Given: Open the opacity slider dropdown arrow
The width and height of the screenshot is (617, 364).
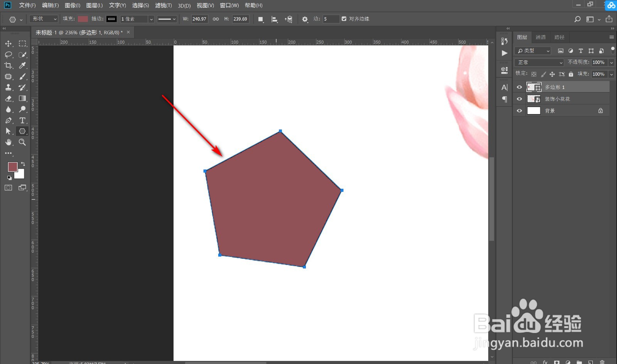Looking at the screenshot, I should pyautogui.click(x=612, y=62).
